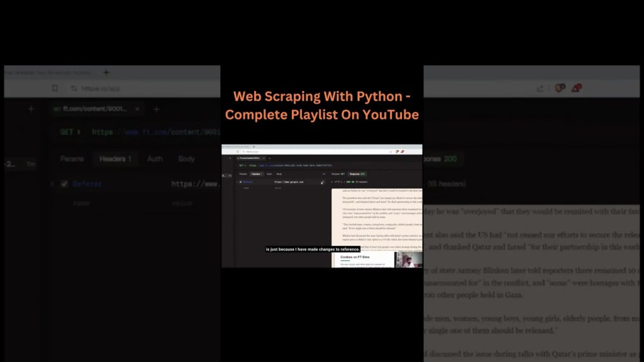Viewport: 644px width, 362px height.
Task: Select the Body tab in large background
Action: pyautogui.click(x=187, y=159)
